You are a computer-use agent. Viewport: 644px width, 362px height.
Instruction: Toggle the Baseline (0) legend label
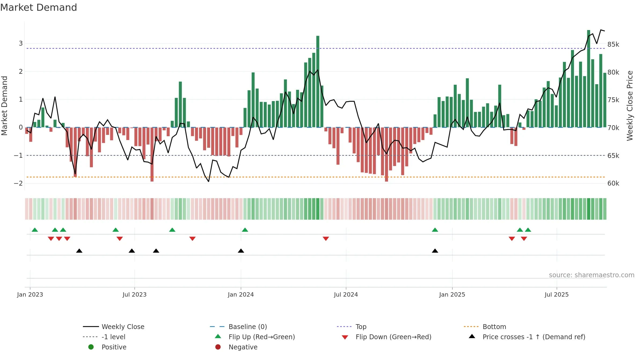(248, 327)
